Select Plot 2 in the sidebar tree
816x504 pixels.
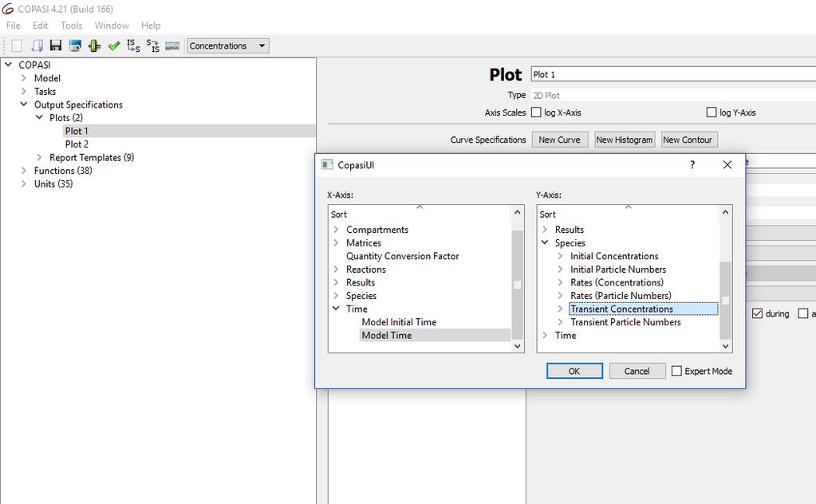[x=77, y=144]
